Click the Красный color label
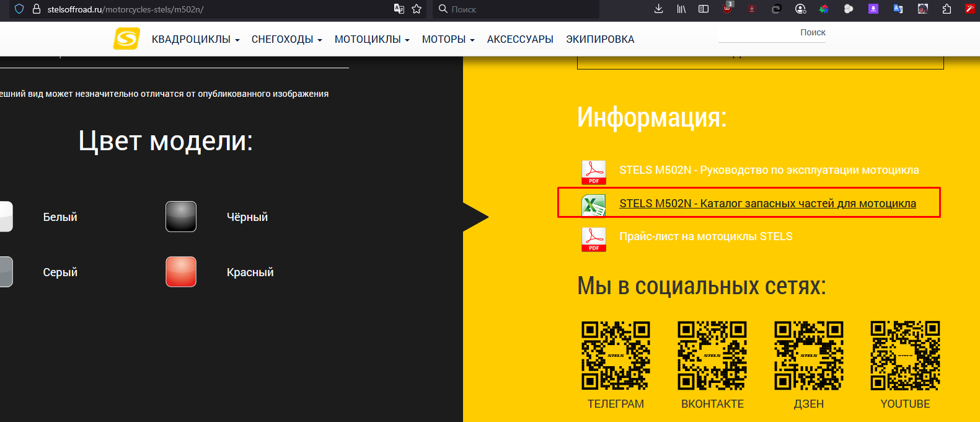Screen dimensions: 980x422 [x=250, y=272]
